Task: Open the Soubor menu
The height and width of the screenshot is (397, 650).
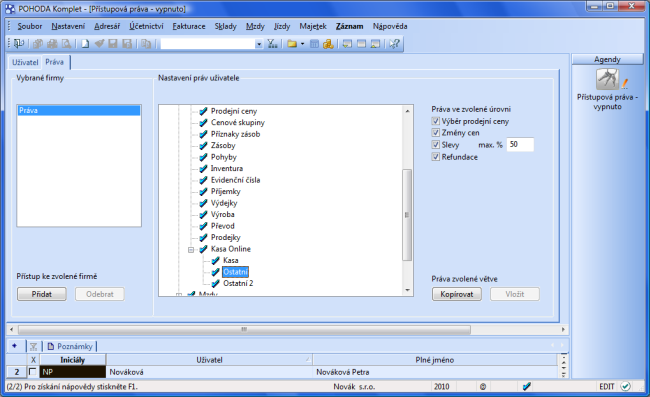Action: point(29,26)
